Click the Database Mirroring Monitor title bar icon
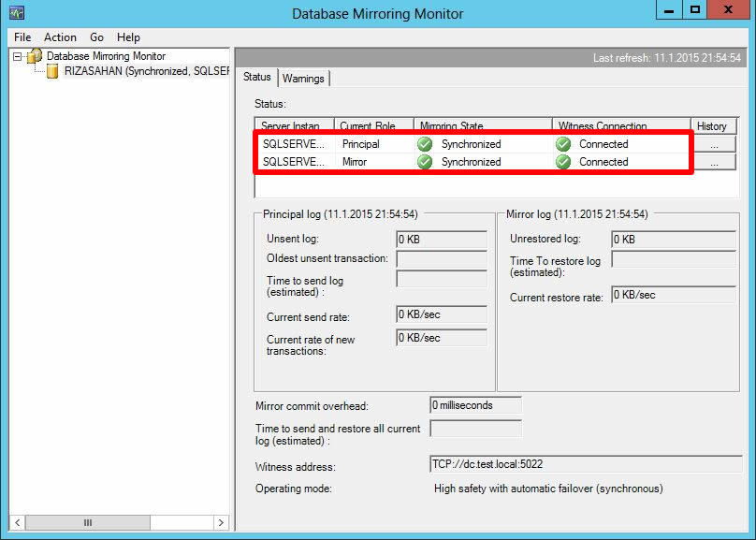The height and width of the screenshot is (540, 756). (17, 13)
